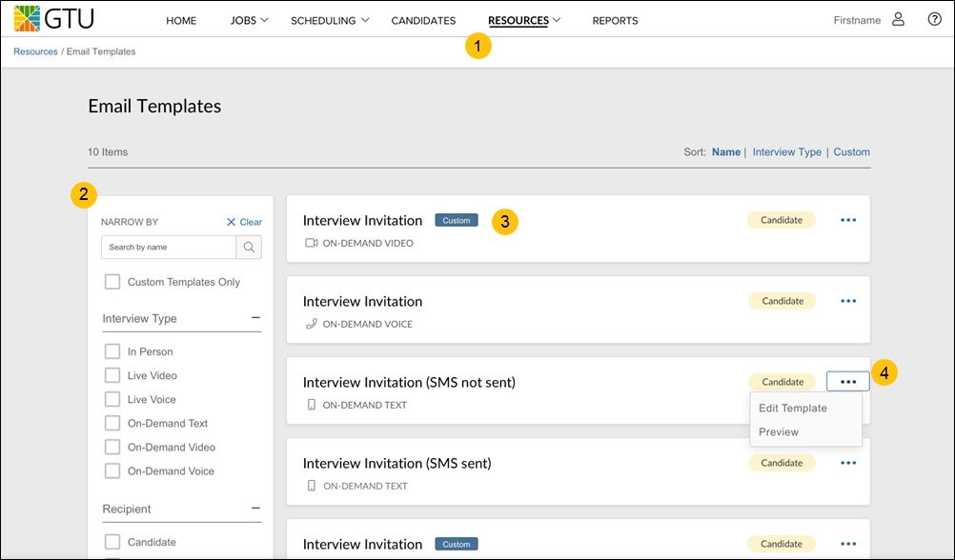Click the GTU logo
This screenshot has width=955, height=560.
54,19
